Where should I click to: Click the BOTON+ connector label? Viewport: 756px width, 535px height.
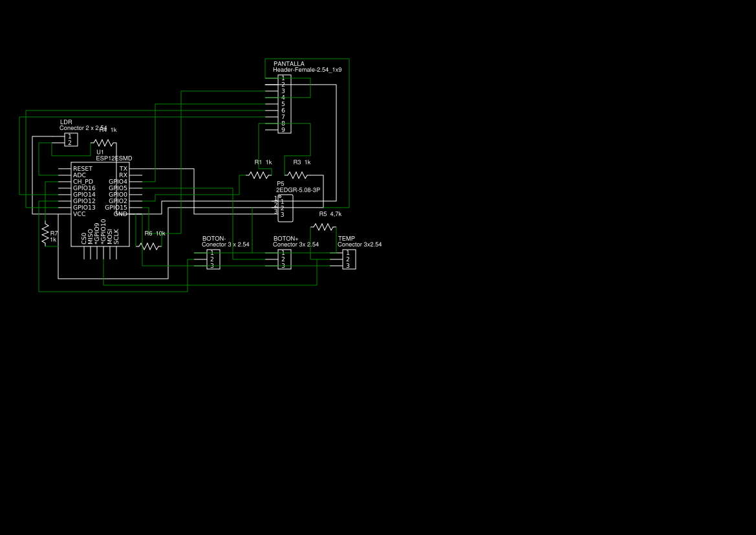click(x=286, y=239)
